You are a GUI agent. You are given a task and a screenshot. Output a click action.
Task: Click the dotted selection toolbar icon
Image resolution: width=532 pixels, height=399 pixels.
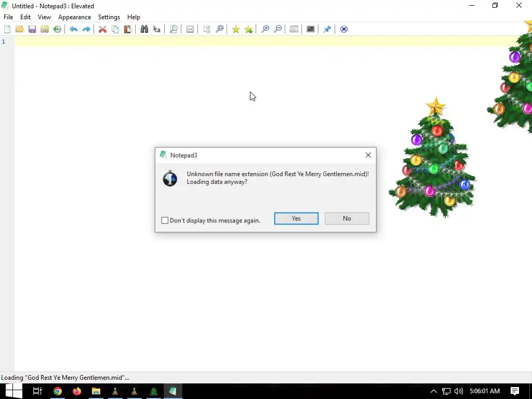pyautogui.click(x=207, y=29)
